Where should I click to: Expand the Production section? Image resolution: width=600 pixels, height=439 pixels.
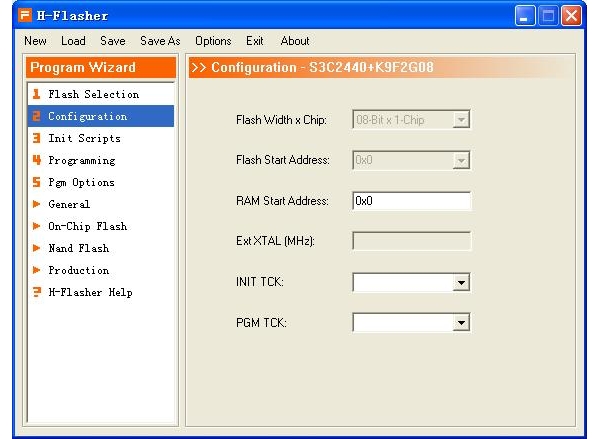[35, 270]
